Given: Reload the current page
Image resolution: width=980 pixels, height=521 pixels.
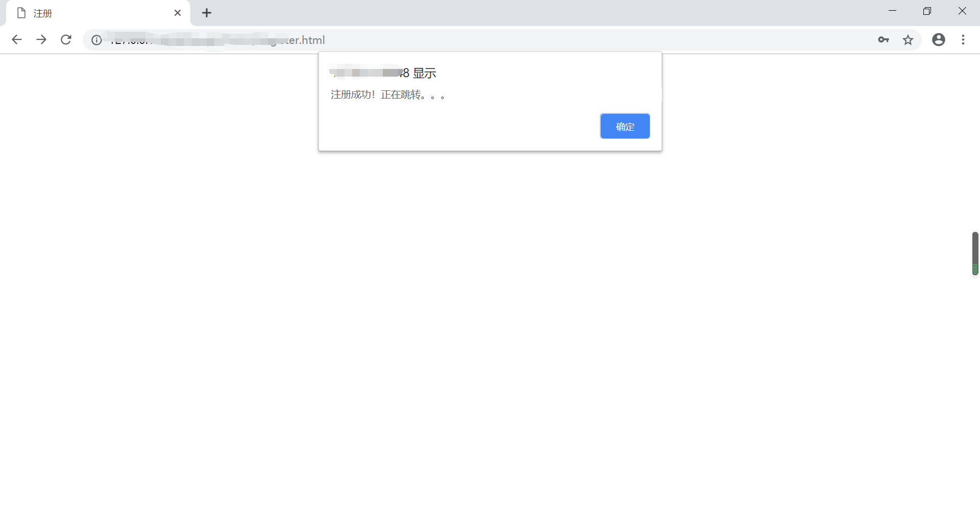Looking at the screenshot, I should [66, 40].
